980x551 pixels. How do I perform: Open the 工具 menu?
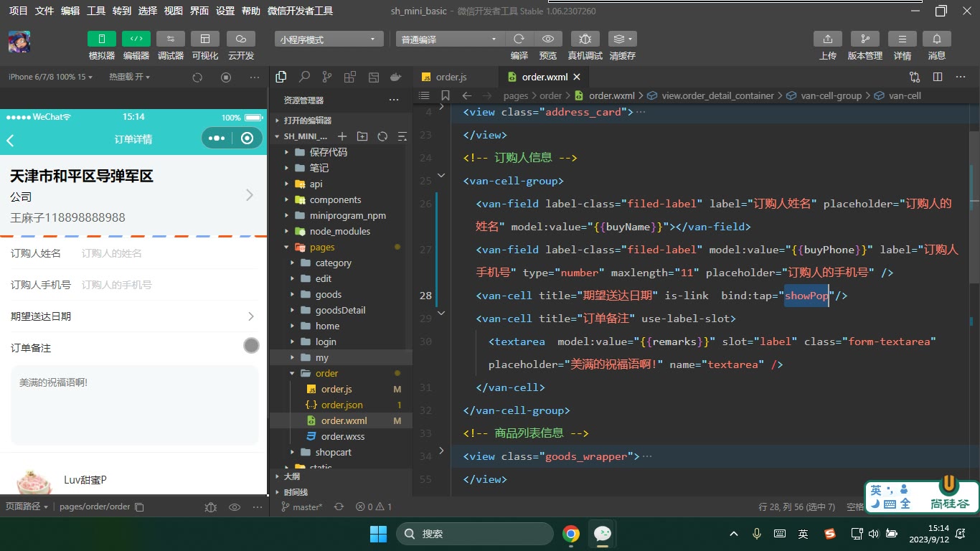[x=96, y=11]
